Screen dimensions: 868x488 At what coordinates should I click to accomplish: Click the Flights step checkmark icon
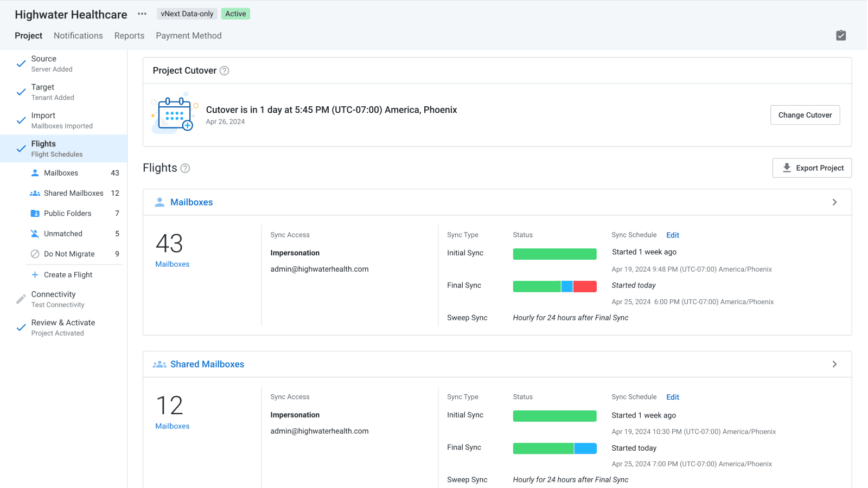pyautogui.click(x=21, y=149)
